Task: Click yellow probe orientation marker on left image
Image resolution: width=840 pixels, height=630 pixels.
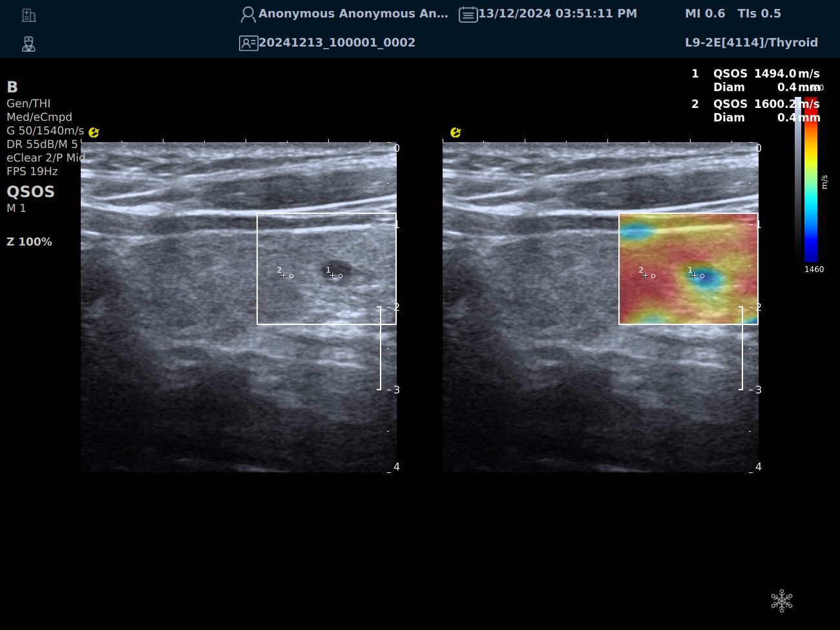Action: click(x=94, y=132)
